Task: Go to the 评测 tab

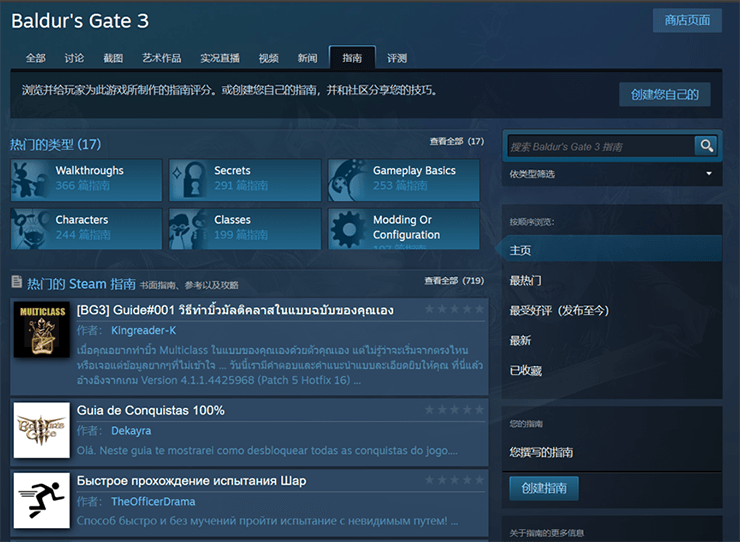Action: pos(397,58)
